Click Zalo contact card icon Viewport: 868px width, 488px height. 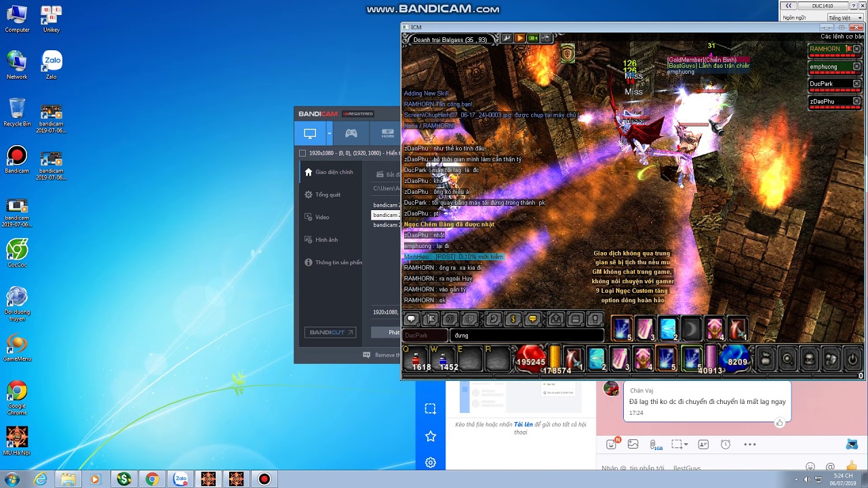point(703,444)
